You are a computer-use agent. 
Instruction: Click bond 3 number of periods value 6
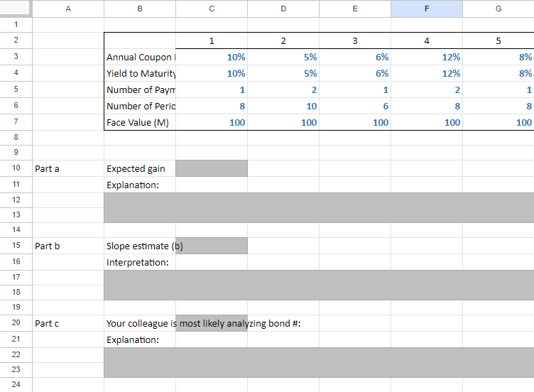355,106
